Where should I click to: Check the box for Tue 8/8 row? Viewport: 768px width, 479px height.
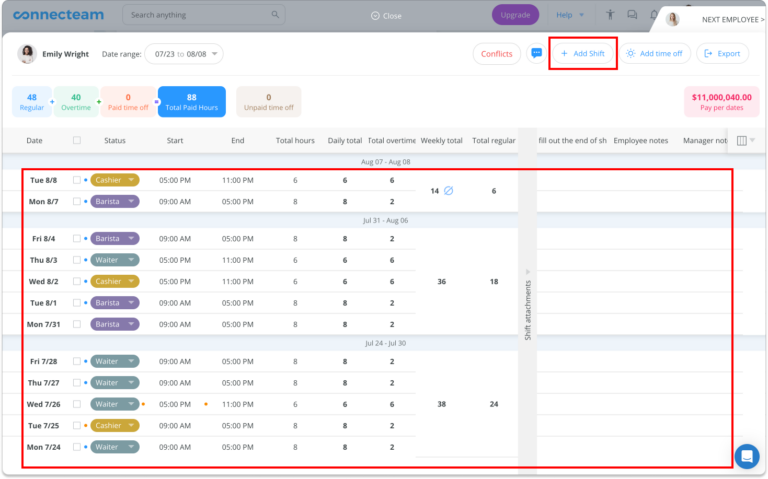click(77, 180)
